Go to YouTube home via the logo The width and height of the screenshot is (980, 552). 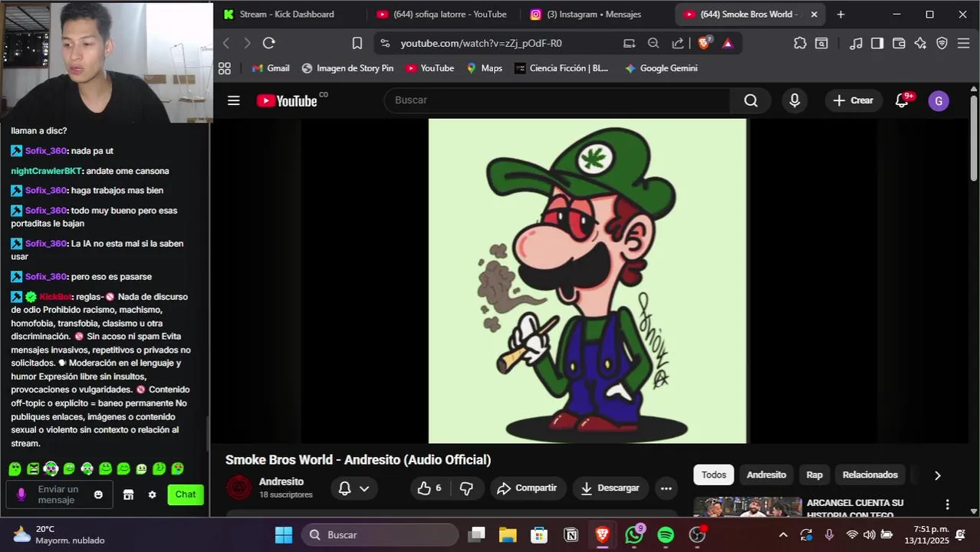(x=287, y=100)
